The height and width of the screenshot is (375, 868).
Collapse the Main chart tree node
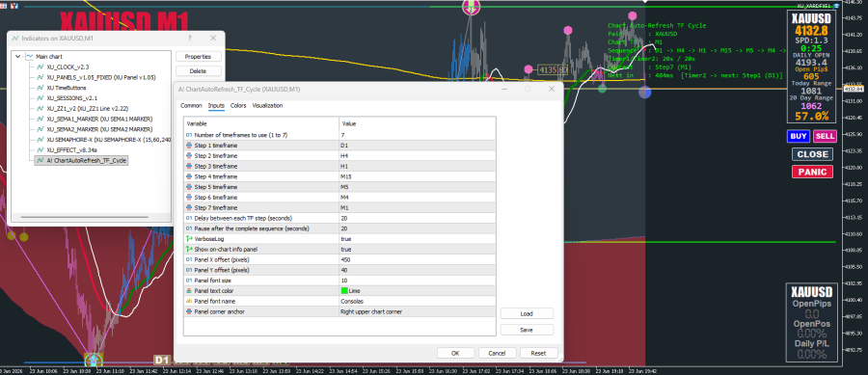17,57
